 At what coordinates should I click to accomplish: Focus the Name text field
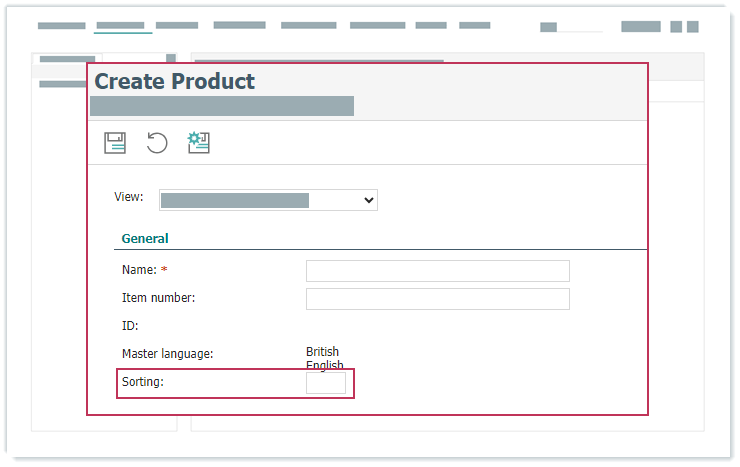pos(437,271)
